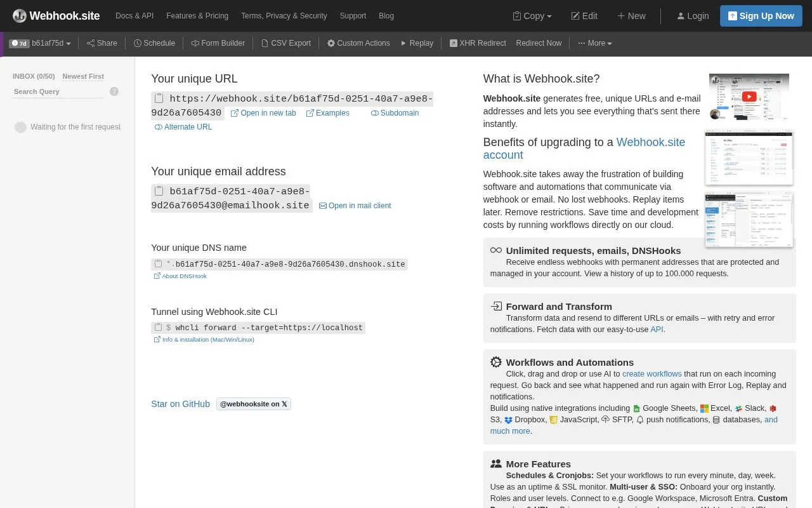The height and width of the screenshot is (508, 812).
Task: Visit the Blog
Action: [x=386, y=16]
